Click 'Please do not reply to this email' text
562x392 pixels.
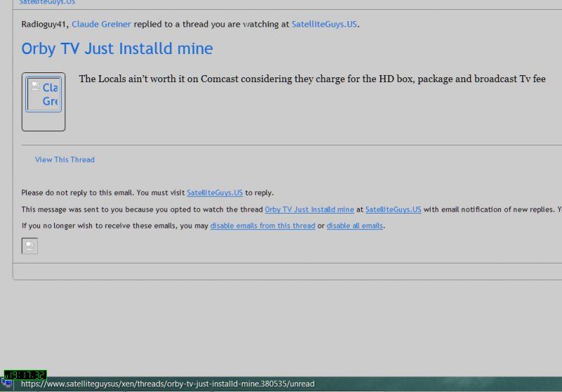tap(77, 192)
